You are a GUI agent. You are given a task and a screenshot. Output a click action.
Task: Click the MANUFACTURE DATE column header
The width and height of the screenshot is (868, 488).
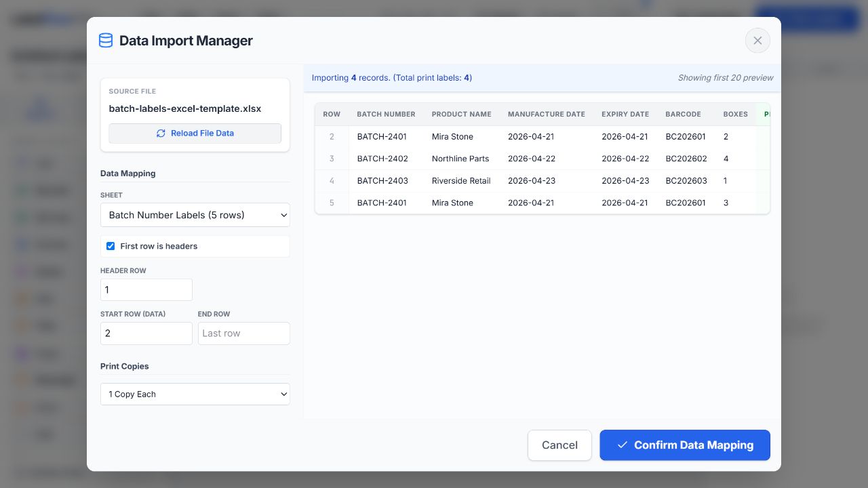pyautogui.click(x=547, y=114)
